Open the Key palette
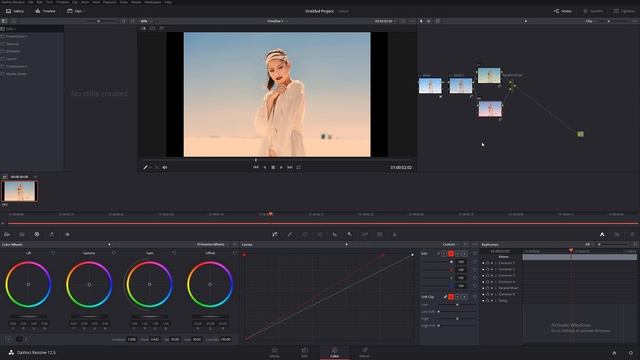This screenshot has width=640, height=360. (350, 234)
